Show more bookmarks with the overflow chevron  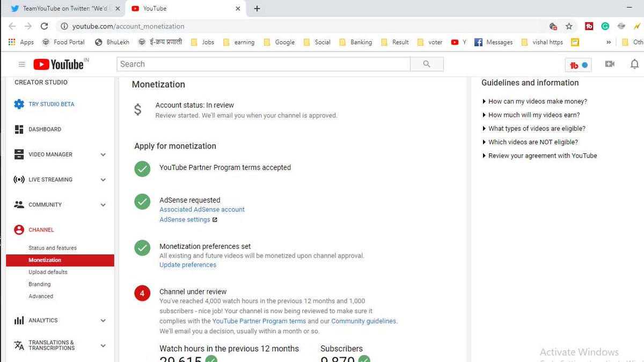tap(609, 42)
